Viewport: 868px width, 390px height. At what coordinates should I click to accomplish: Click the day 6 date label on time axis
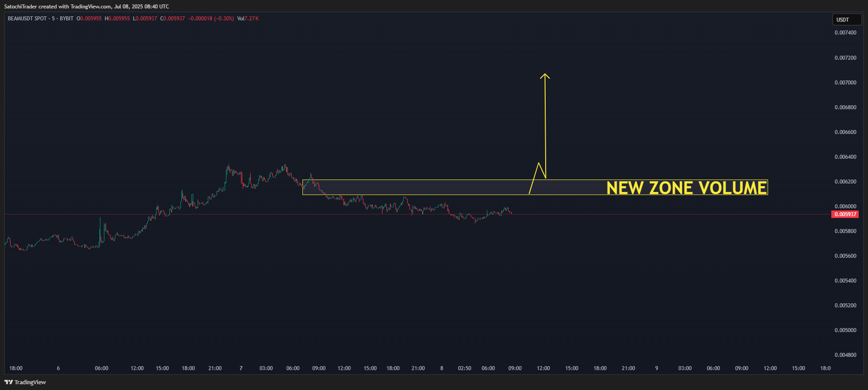pos(58,368)
